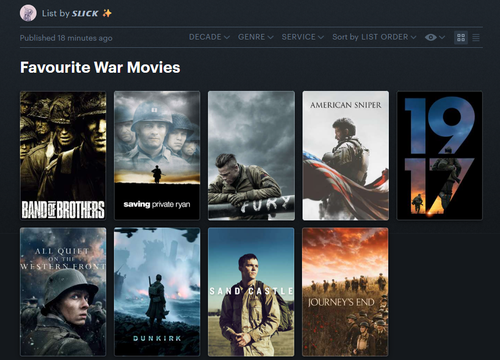
Task: Open the Sand Castle poster
Action: tap(251, 292)
